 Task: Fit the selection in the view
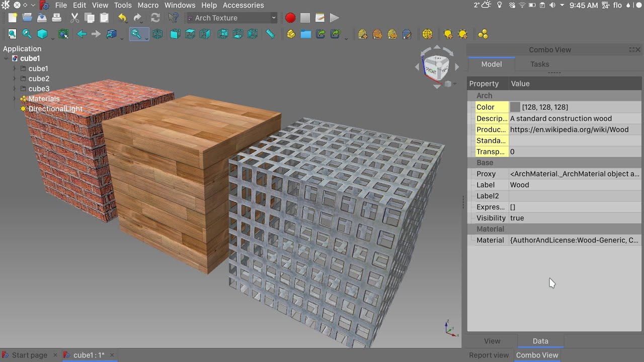pyautogui.click(x=27, y=34)
